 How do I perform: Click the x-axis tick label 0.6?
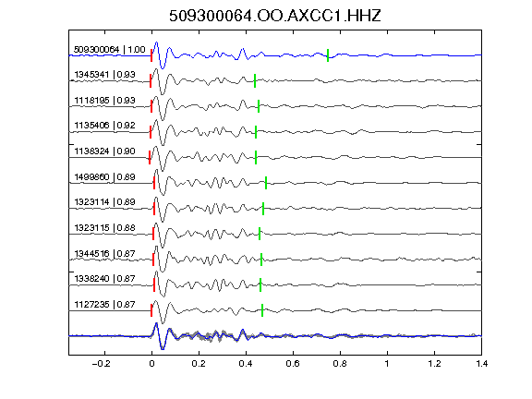tap(293, 364)
